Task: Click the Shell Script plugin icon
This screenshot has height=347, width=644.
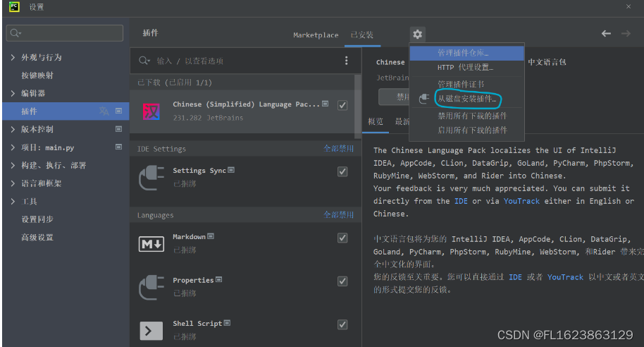Action: [151, 331]
